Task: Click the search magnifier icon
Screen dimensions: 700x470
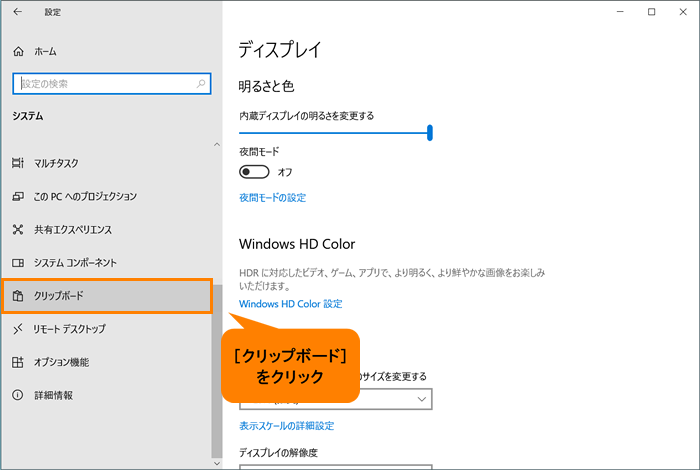Action: pyautogui.click(x=201, y=83)
